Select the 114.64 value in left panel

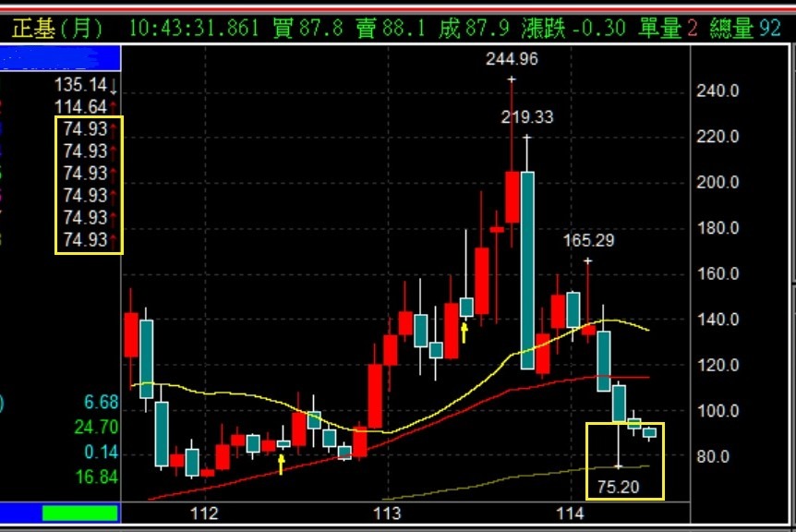pos(80,107)
